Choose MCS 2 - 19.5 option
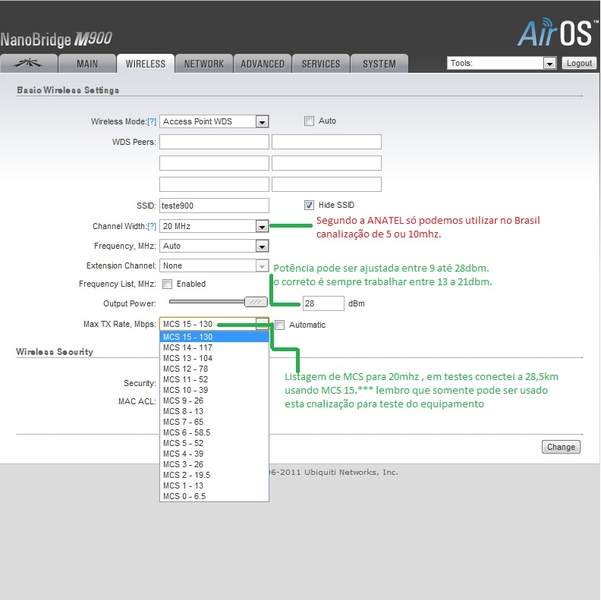Screen dimensions: 601x600 (214, 475)
